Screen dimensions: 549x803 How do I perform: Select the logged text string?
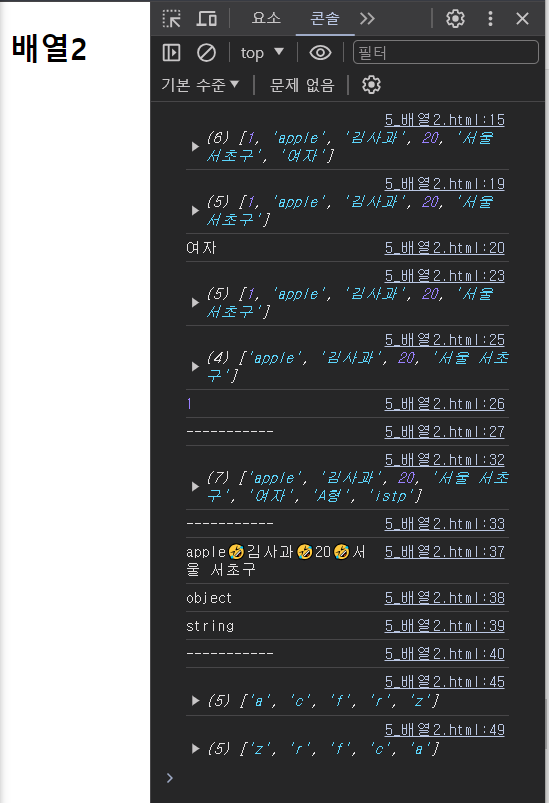pos(210,626)
